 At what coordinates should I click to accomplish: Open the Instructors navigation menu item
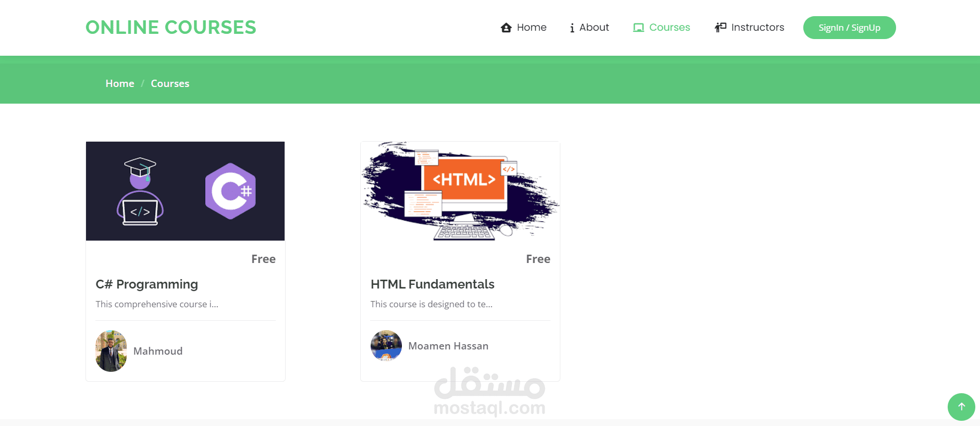point(749,28)
